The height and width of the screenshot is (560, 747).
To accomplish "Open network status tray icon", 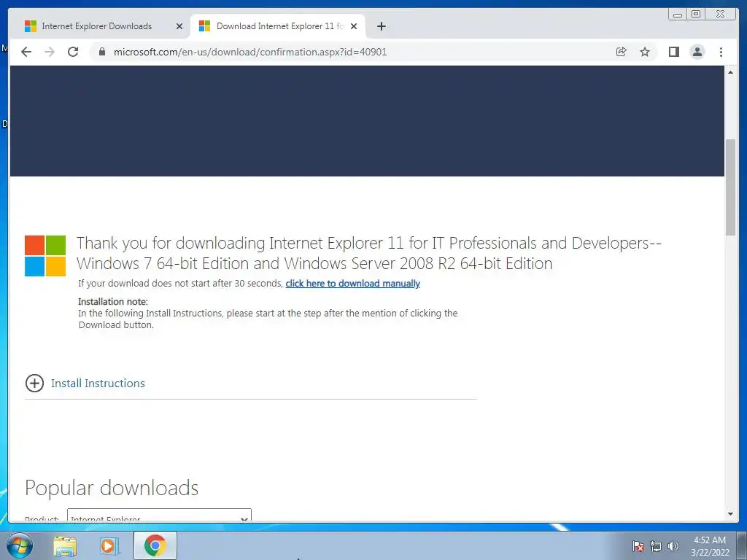I will (656, 546).
